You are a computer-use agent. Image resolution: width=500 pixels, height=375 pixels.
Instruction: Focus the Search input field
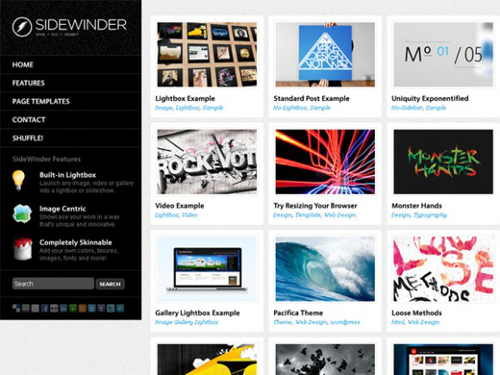point(53,284)
